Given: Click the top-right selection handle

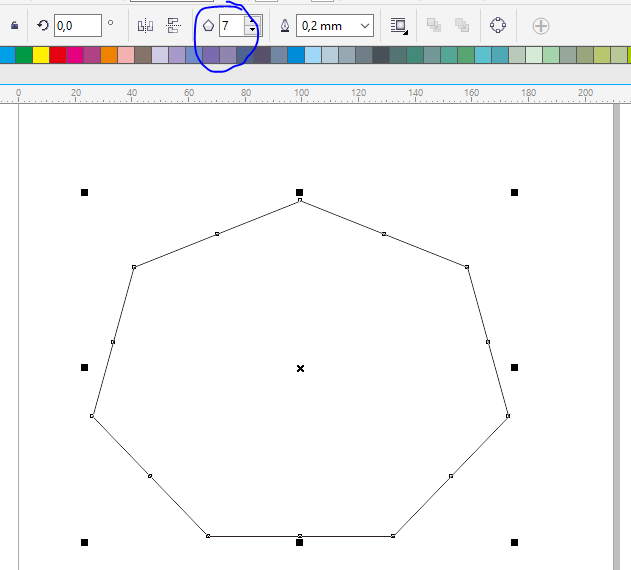Looking at the screenshot, I should [514, 192].
